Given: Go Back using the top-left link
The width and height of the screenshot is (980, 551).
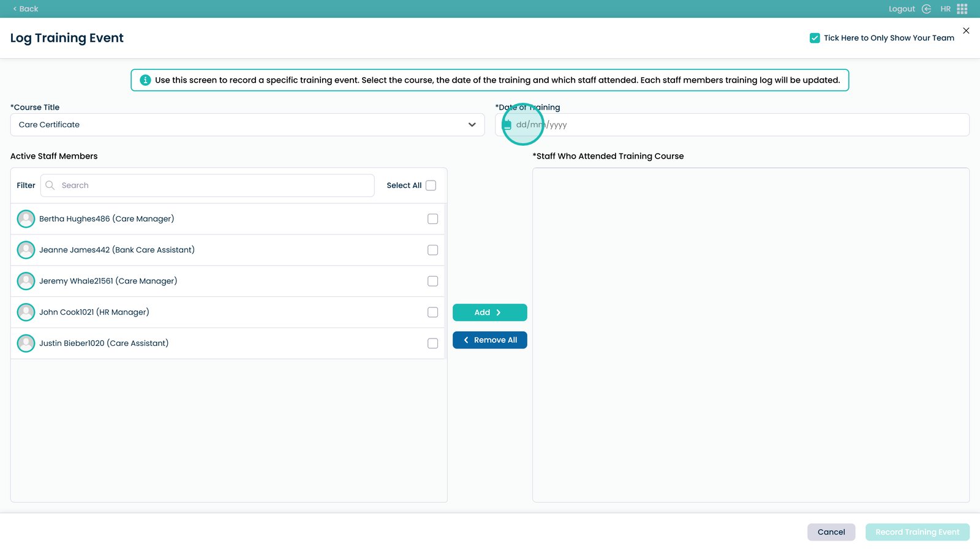Looking at the screenshot, I should pyautogui.click(x=26, y=9).
